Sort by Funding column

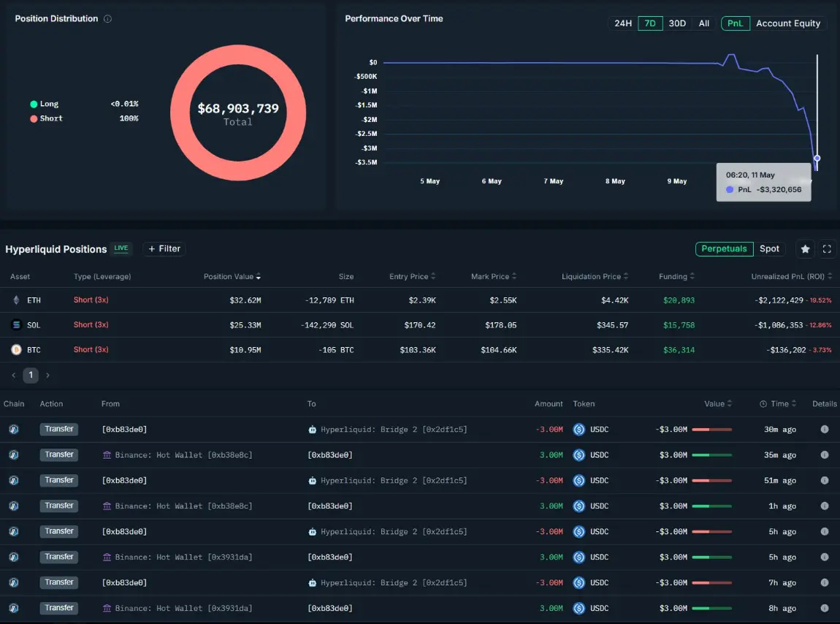(x=676, y=277)
